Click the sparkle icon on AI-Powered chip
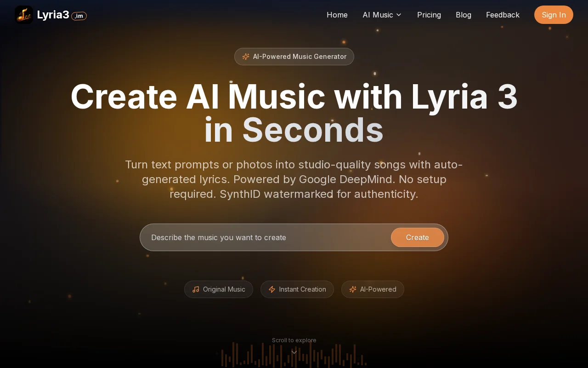 [x=353, y=289]
